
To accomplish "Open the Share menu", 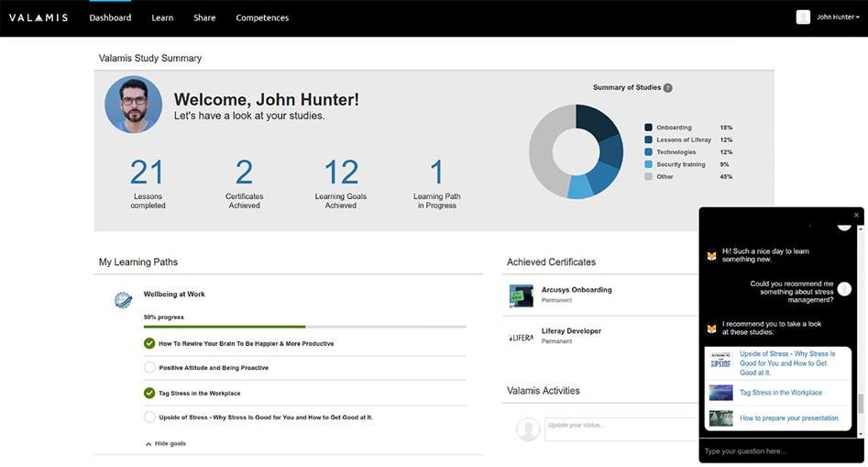I will tap(204, 17).
